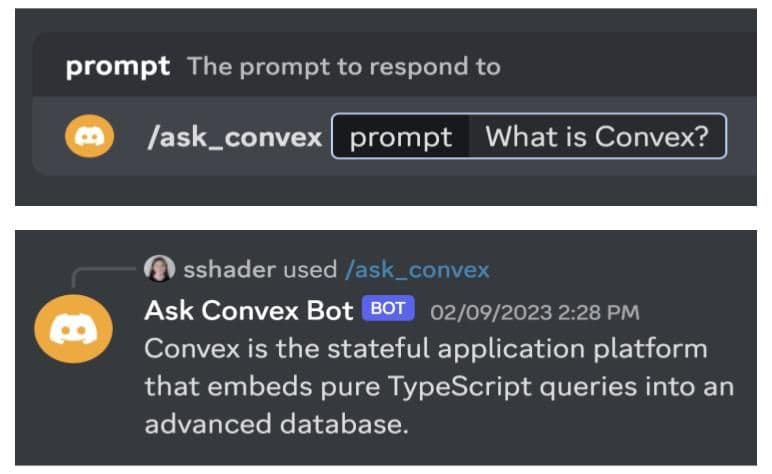The width and height of the screenshot is (772, 474).
Task: Click sshader's small profile picture
Action: click(158, 269)
